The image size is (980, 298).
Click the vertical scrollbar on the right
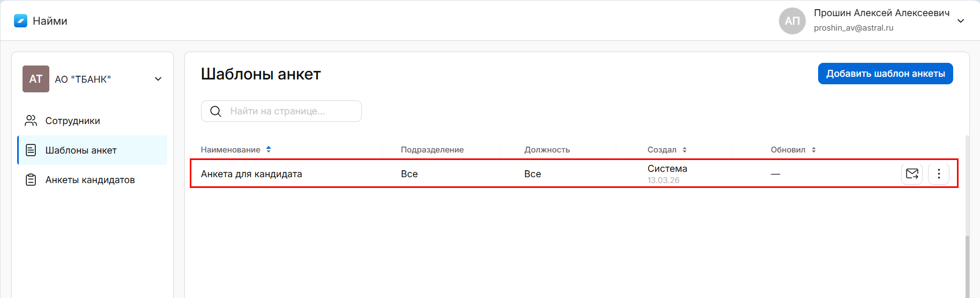pos(967,215)
